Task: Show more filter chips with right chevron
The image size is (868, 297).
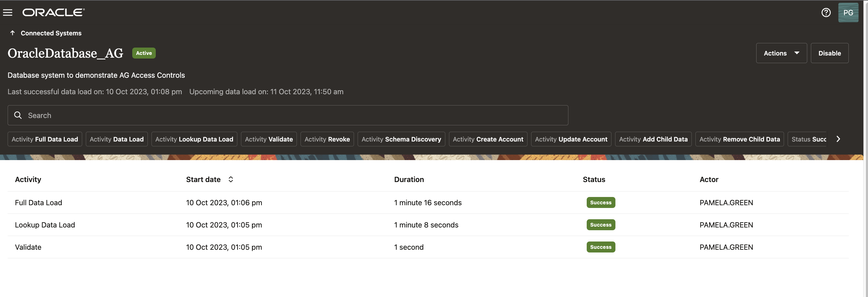Action: pos(838,139)
